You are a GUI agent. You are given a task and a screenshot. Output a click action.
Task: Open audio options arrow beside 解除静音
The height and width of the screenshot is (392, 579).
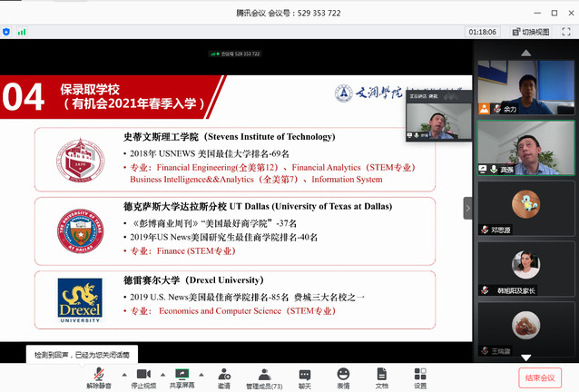(x=124, y=375)
